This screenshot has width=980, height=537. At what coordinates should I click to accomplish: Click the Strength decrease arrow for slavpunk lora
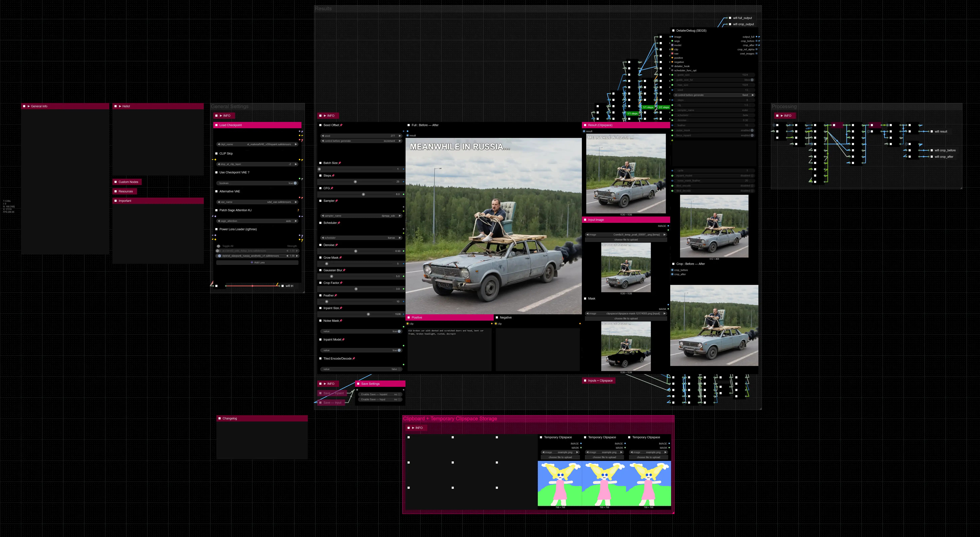(x=287, y=256)
